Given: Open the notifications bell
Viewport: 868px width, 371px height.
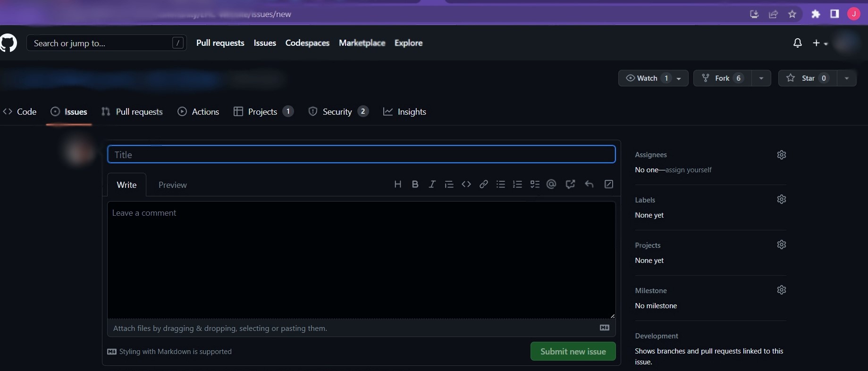Looking at the screenshot, I should click(x=798, y=43).
